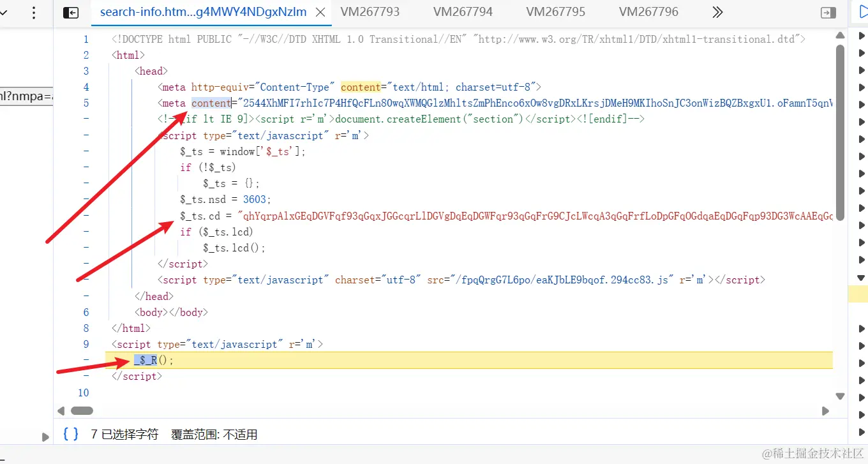Click the highlighted _$_R(); code line

coord(469,360)
